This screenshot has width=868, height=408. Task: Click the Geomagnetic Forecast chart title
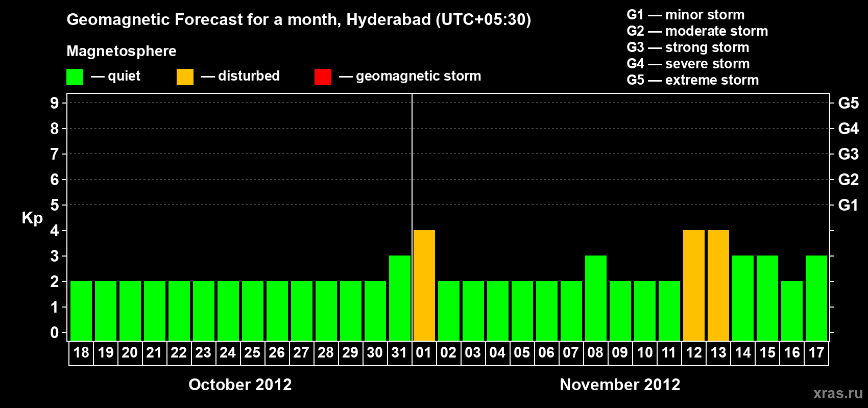299,20
